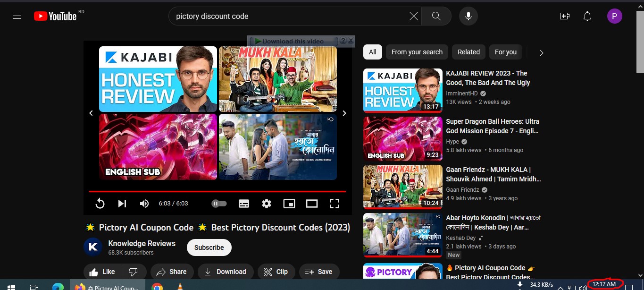Open the English Sub anime end-screen thumbnail
This screenshot has width=644, height=290.
pos(158,147)
